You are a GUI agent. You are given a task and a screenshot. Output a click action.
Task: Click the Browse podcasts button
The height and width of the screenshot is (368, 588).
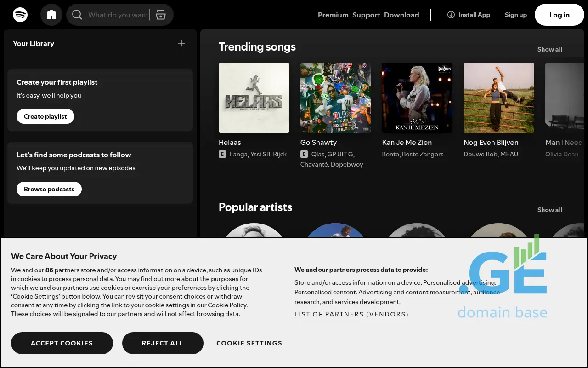click(x=49, y=189)
